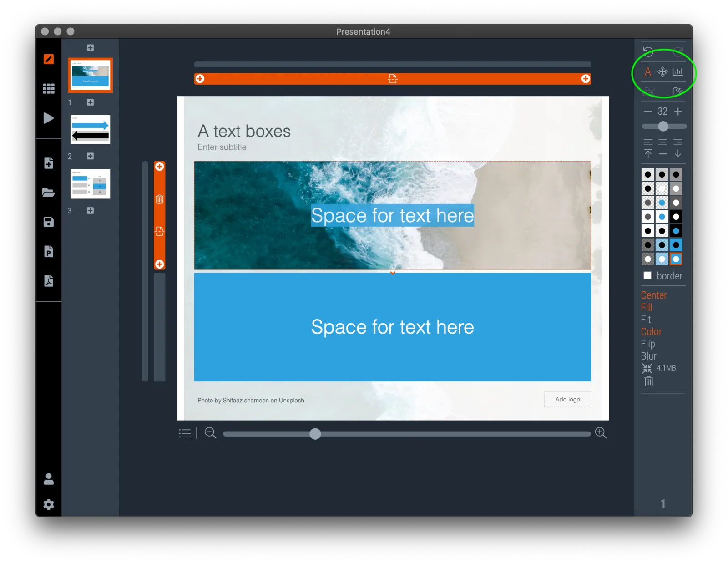728x564 pixels.
Task: Zoom out with the magnifier minus
Action: pyautogui.click(x=210, y=433)
